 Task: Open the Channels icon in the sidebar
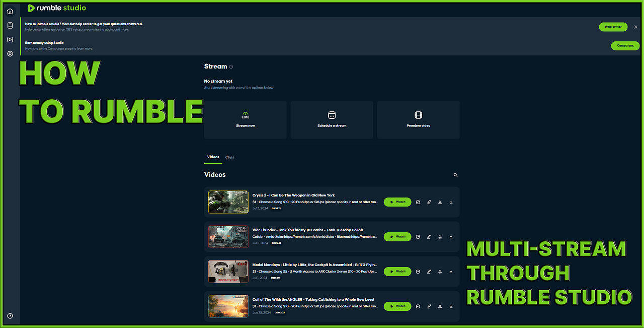10,39
